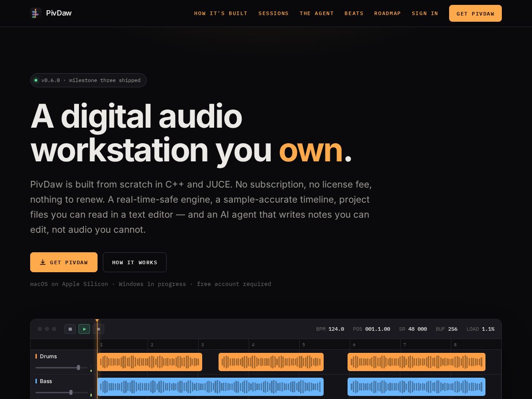
Task: Click the highlighted word "own" in the headline
Action: 311,150
